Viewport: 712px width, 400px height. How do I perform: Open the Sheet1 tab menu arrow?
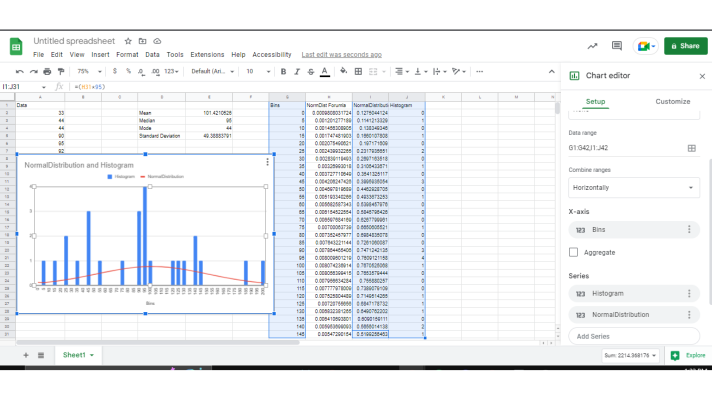[x=92, y=355]
